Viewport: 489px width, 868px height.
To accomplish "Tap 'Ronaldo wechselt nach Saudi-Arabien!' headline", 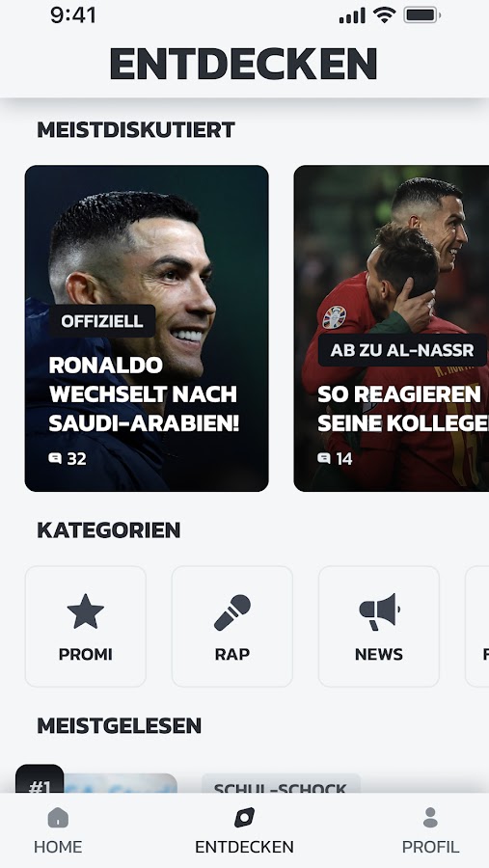I will (x=144, y=394).
